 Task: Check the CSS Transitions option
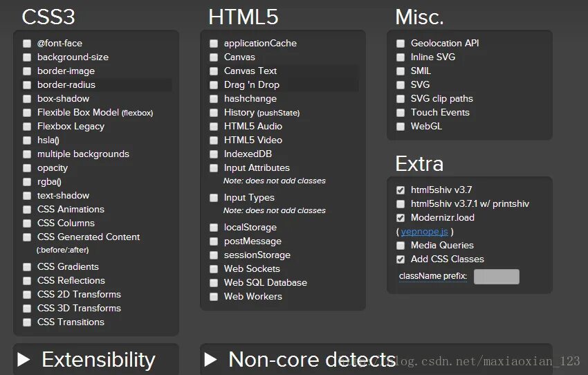27,322
